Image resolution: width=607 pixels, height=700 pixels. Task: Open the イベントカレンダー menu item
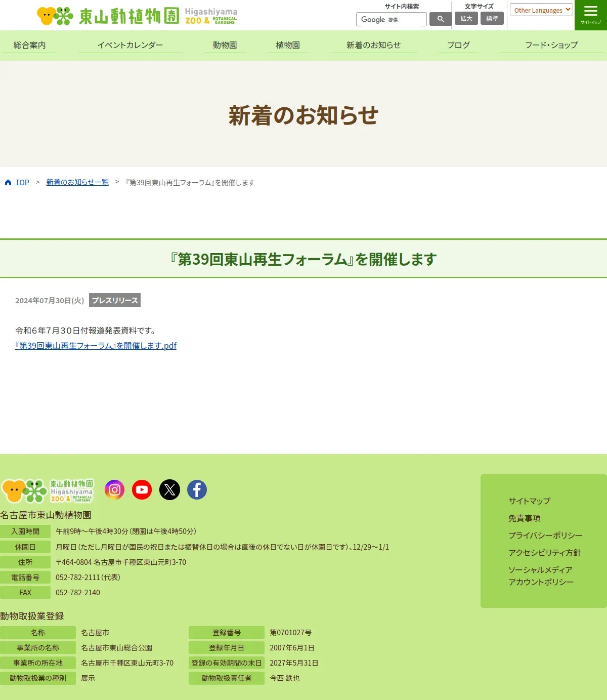130,45
